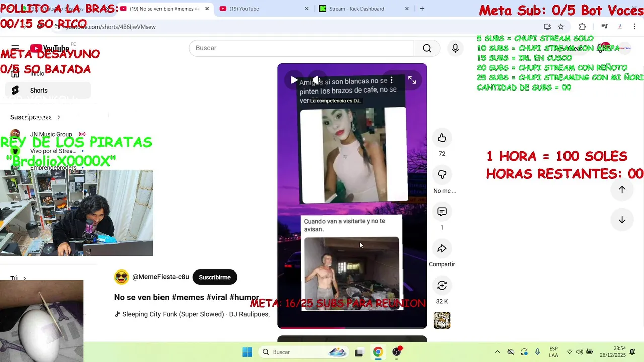The image size is (644, 362).
Task: Start voice search with microphone icon
Action: coord(455,48)
